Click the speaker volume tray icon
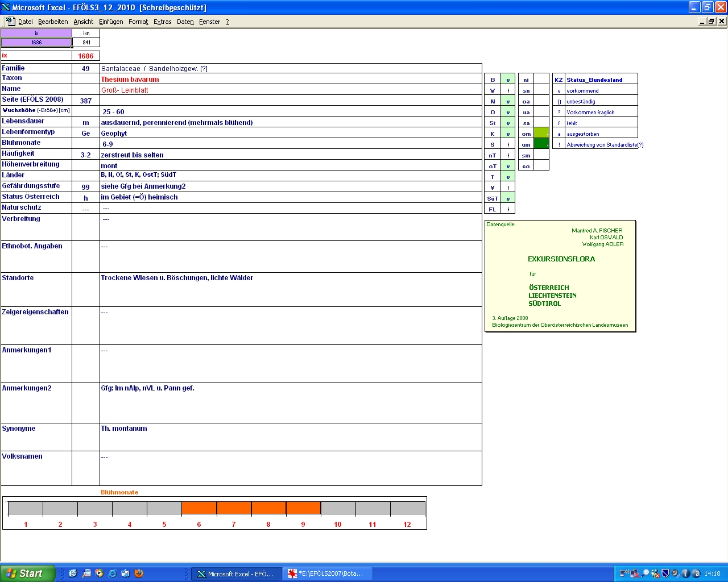The width and height of the screenshot is (728, 582). (x=675, y=573)
